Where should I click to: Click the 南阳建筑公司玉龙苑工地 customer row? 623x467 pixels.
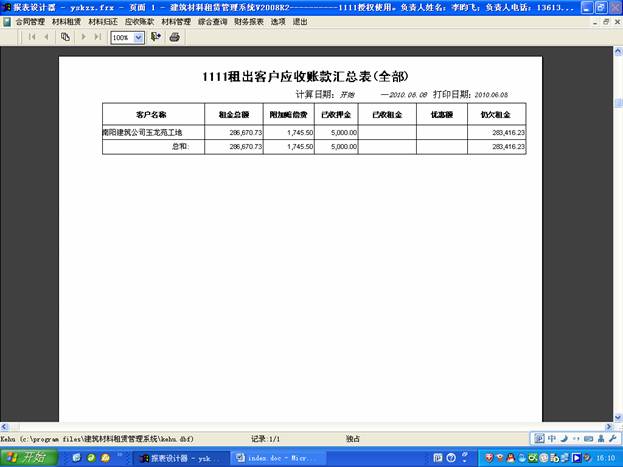(x=153, y=132)
